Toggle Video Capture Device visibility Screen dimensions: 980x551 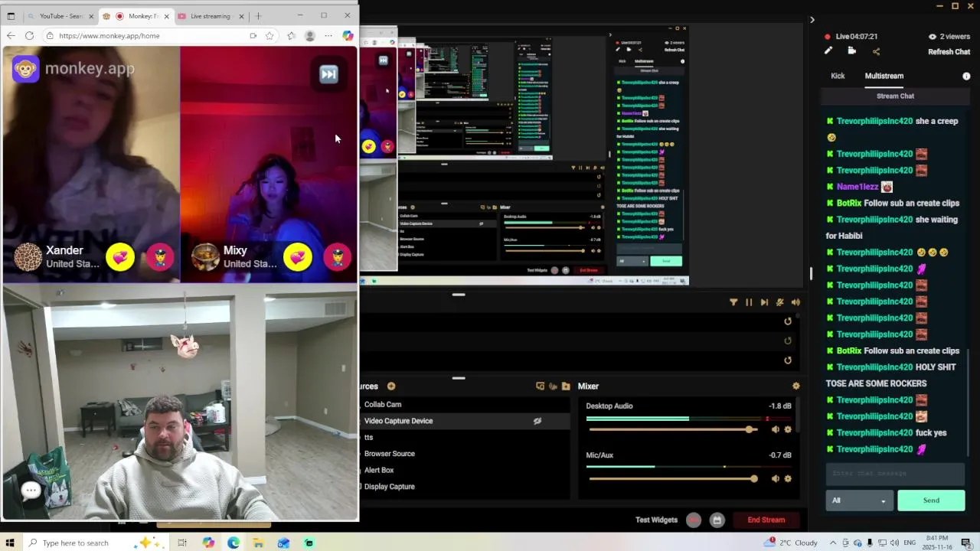tap(537, 421)
